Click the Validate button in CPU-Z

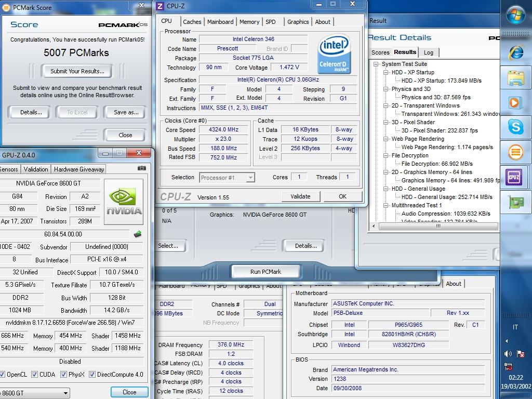(x=300, y=196)
